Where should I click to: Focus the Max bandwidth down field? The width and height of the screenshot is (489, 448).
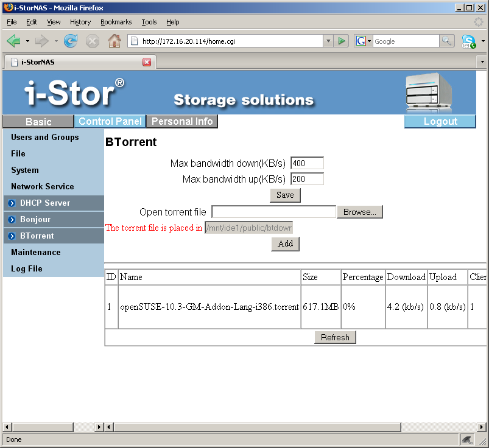click(307, 163)
